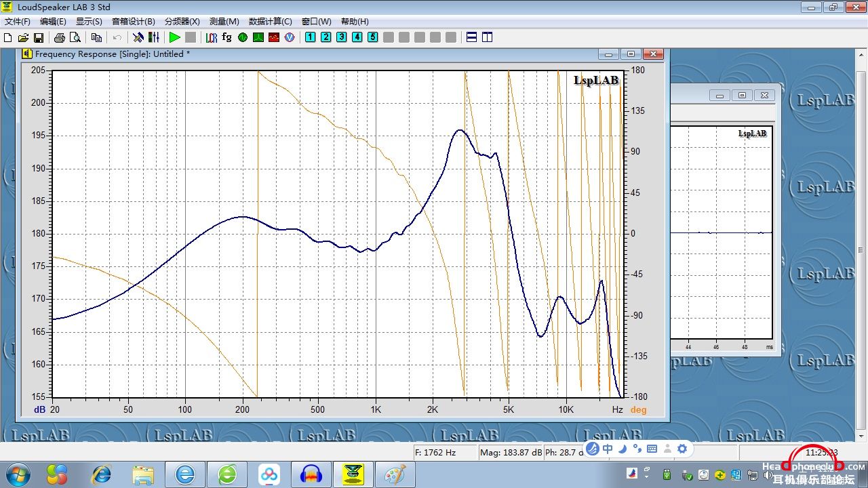The image size is (868, 488).
Task: Maximize the Frequency Response child window
Action: click(x=631, y=54)
